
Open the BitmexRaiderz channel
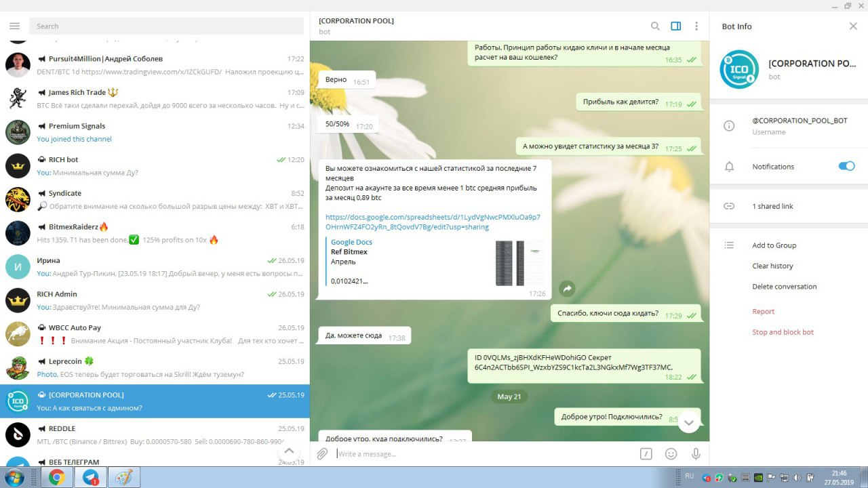point(155,233)
